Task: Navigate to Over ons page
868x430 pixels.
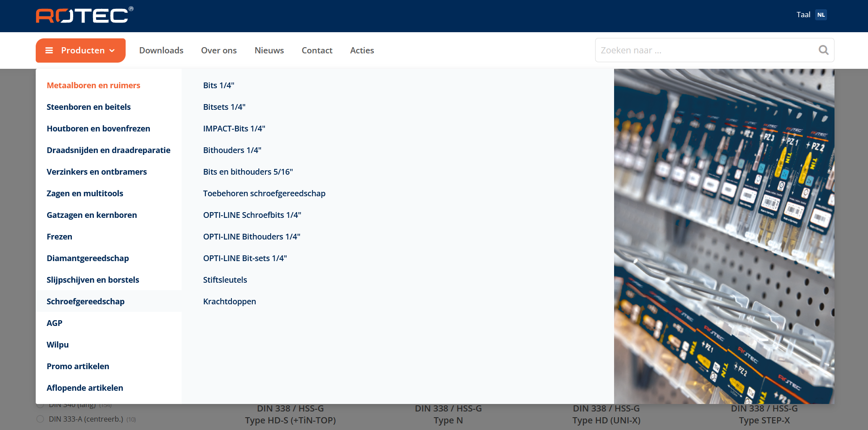Action: point(219,51)
